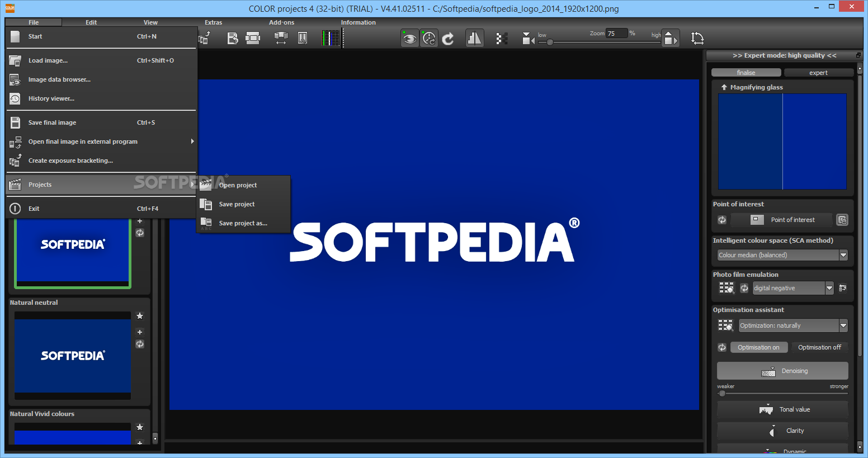
Task: Click the film frame icon in toolbar
Action: pyautogui.click(x=253, y=38)
